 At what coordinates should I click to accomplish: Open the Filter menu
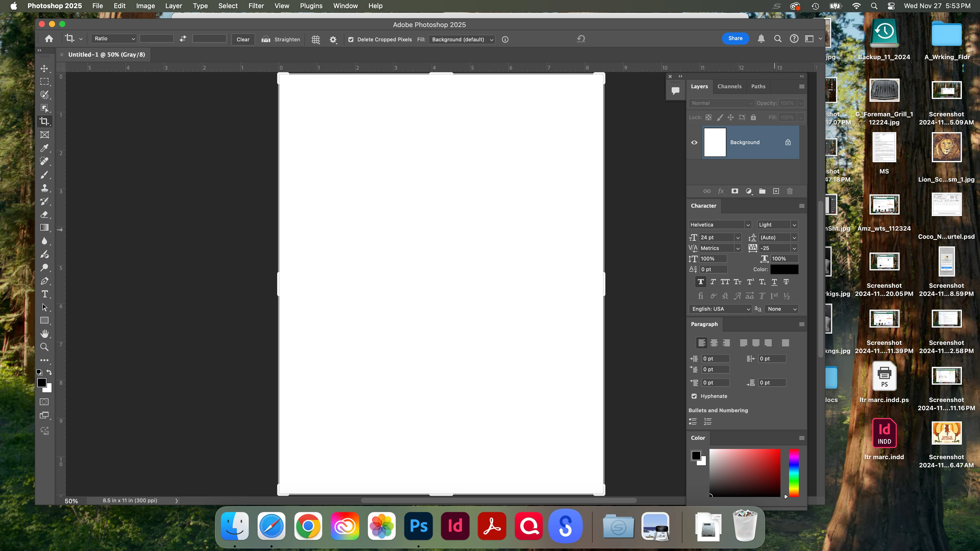(x=256, y=6)
